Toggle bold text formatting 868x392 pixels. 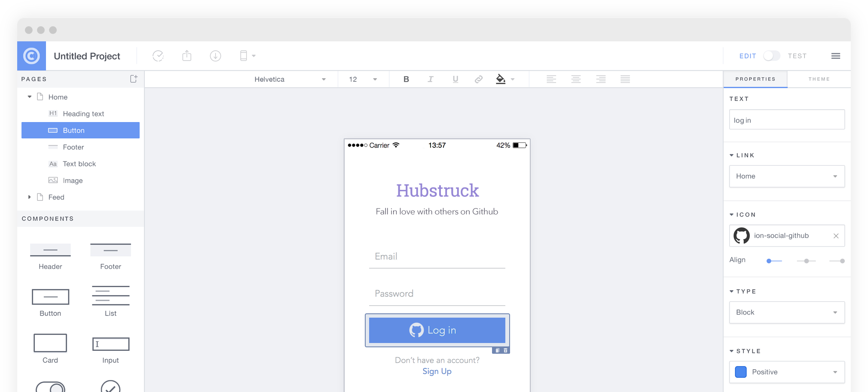tap(406, 79)
